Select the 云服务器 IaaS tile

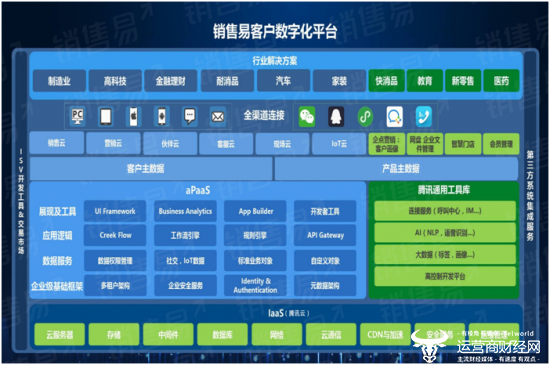pos(60,334)
